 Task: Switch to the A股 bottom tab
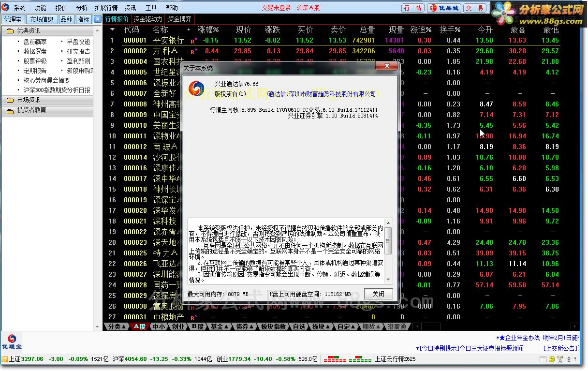tap(140, 326)
